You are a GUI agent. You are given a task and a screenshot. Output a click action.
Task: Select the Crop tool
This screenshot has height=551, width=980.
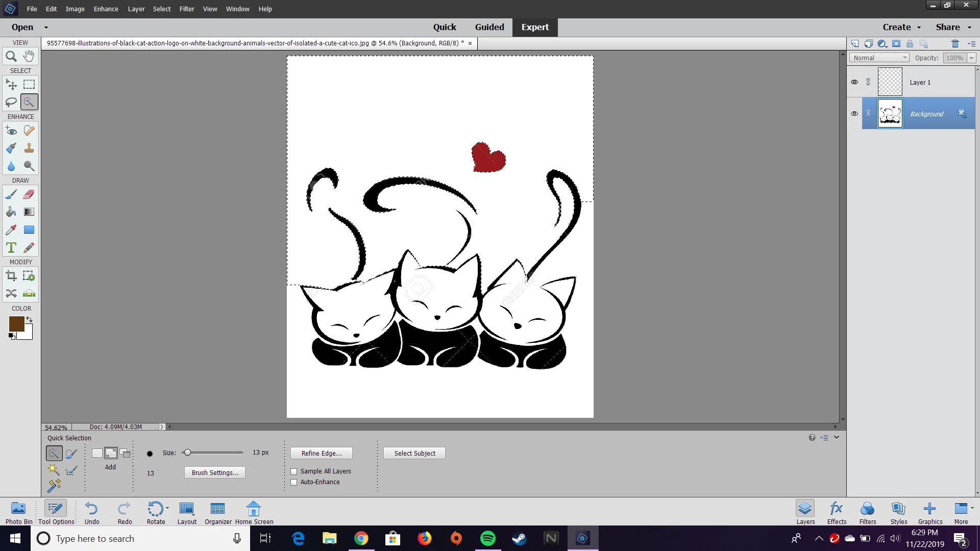(11, 276)
